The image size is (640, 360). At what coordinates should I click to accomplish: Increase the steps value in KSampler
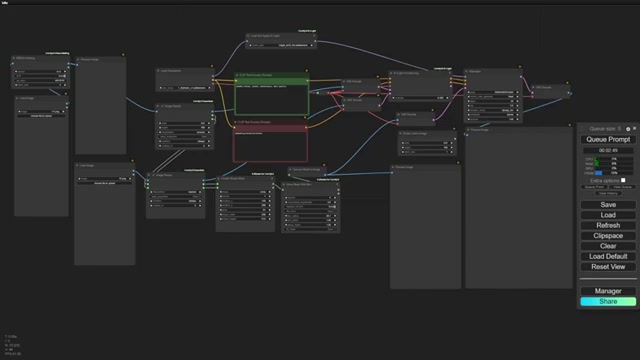click(517, 101)
